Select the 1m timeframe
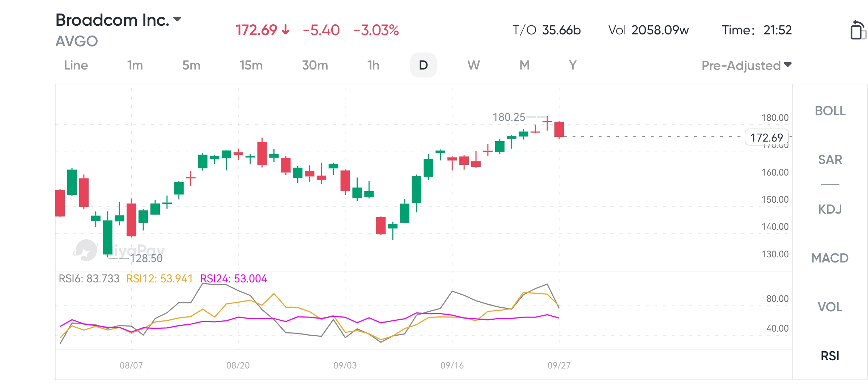 tap(135, 65)
